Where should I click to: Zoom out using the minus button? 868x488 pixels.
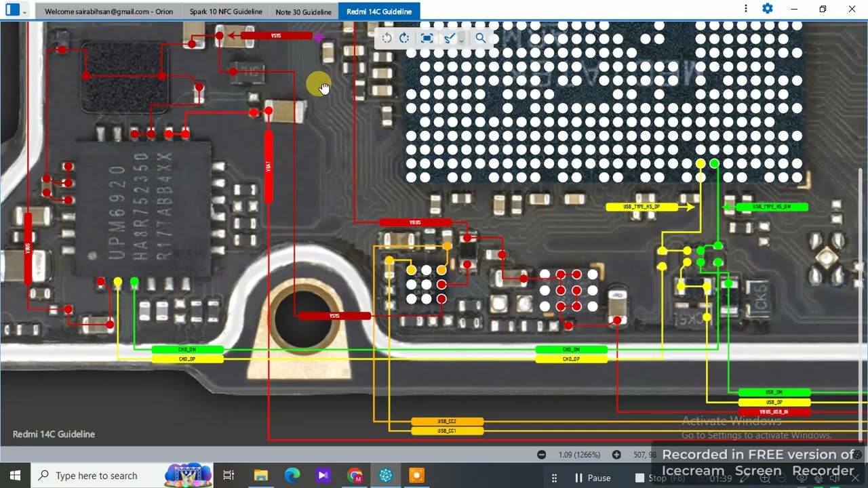[541, 455]
